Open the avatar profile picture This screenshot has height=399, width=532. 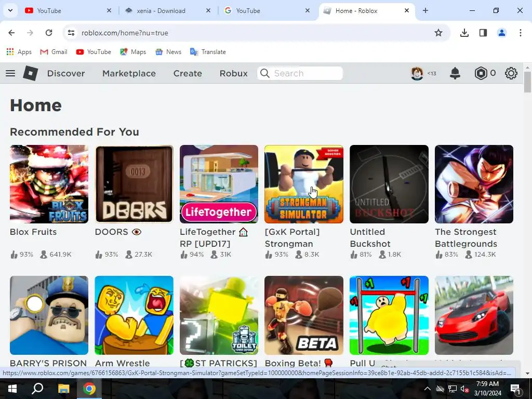pyautogui.click(x=417, y=73)
